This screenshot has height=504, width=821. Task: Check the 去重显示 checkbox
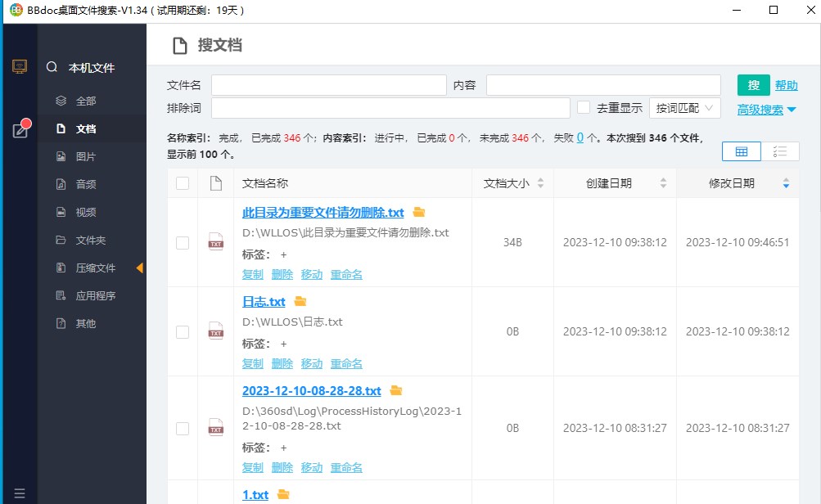584,107
